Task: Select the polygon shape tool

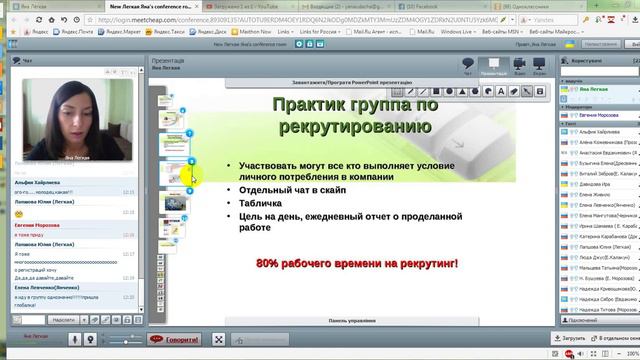Action: [x=475, y=92]
